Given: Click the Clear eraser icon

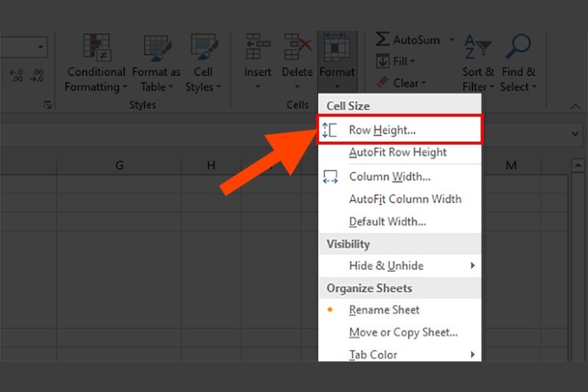Looking at the screenshot, I should tap(382, 82).
